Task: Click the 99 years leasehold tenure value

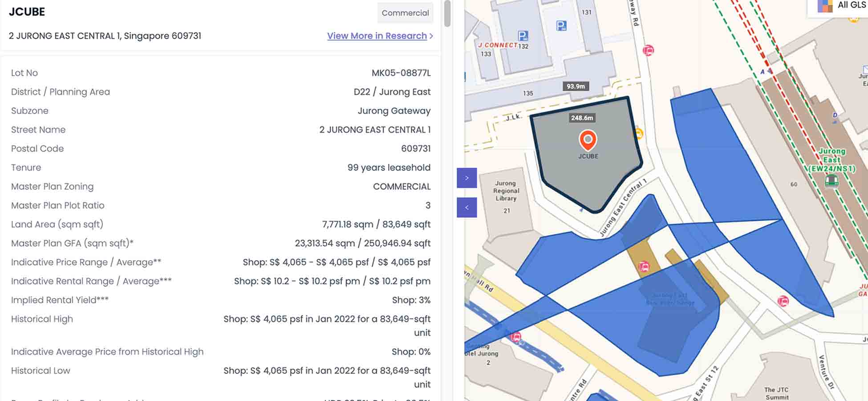Action: coord(389,168)
